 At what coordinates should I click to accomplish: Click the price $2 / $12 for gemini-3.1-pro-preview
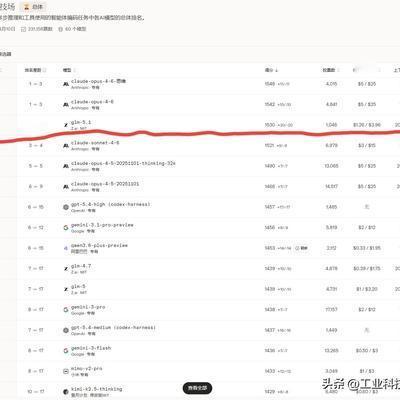point(367,228)
